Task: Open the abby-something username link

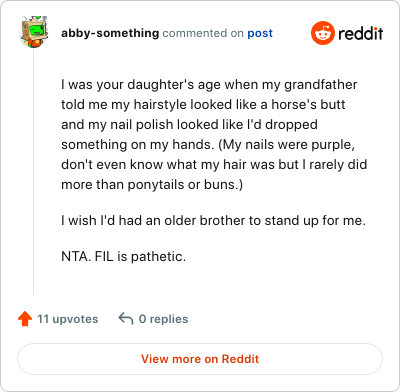Action: 110,33
